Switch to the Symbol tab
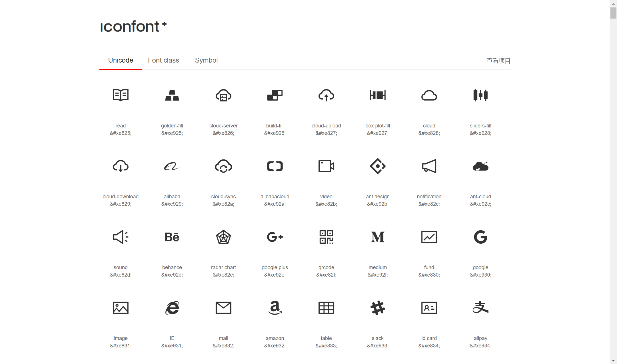 pos(206,60)
